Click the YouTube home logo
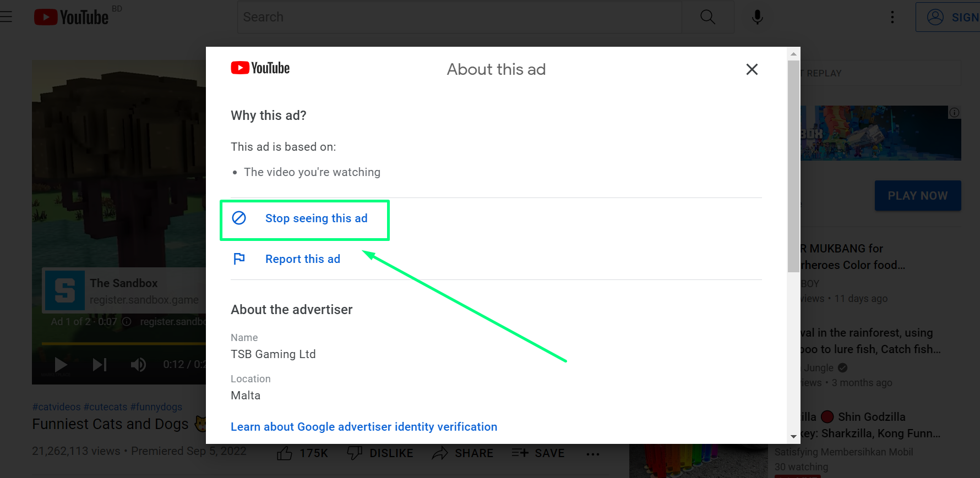The image size is (980, 478). (x=72, y=17)
